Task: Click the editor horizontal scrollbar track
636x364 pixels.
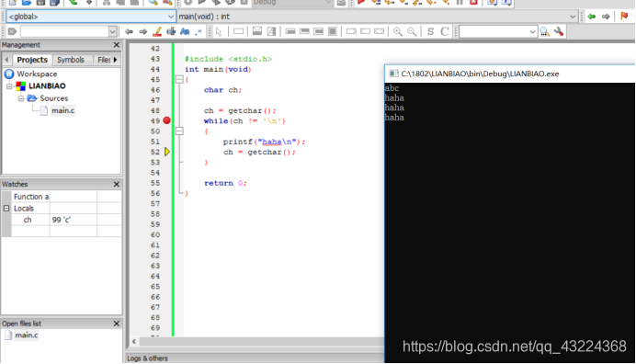Action: coord(262,342)
